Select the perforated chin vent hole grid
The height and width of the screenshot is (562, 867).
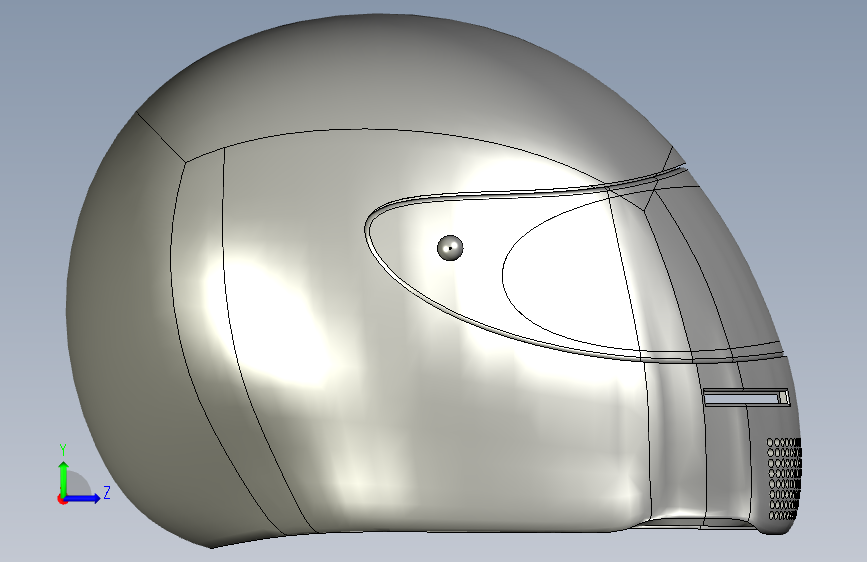click(784, 479)
